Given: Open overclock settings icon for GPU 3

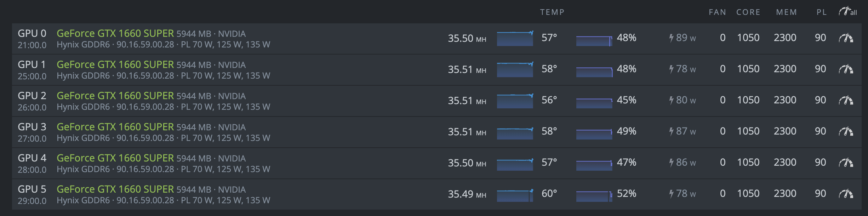Looking at the screenshot, I should (846, 131).
